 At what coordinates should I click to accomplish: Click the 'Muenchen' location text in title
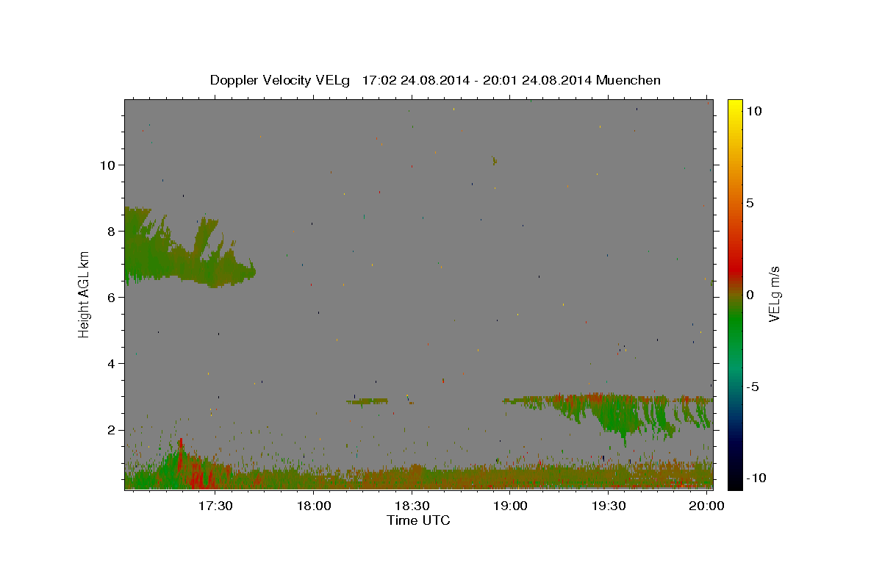click(629, 80)
